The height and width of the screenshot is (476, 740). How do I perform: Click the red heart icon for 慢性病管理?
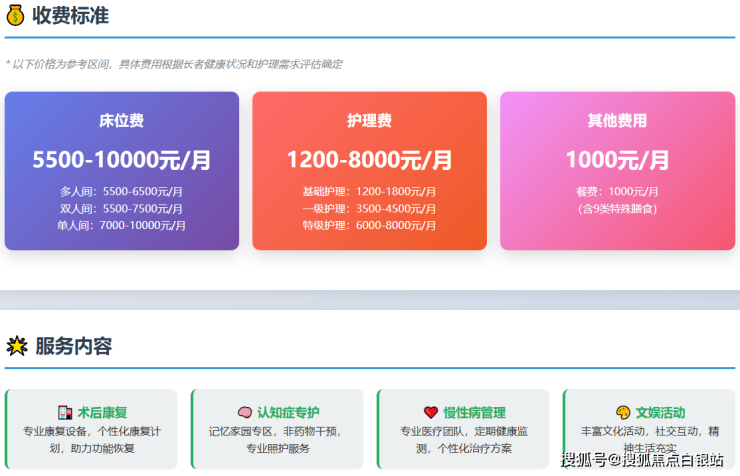click(431, 412)
